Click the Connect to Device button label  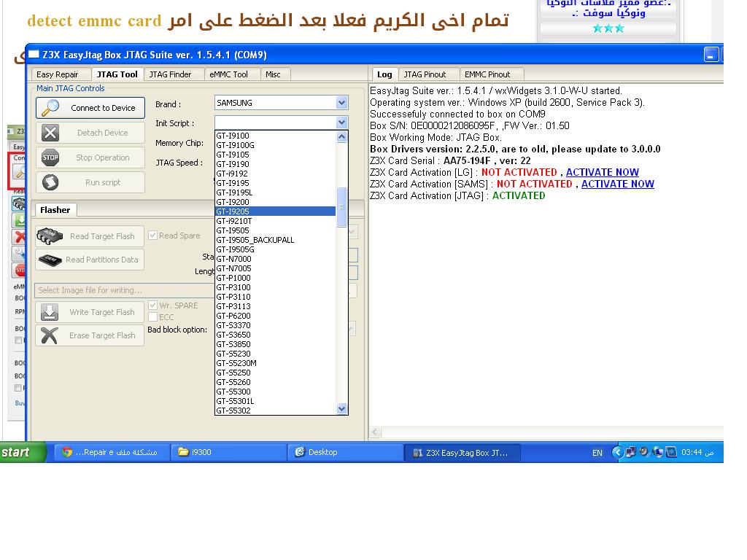click(x=103, y=108)
